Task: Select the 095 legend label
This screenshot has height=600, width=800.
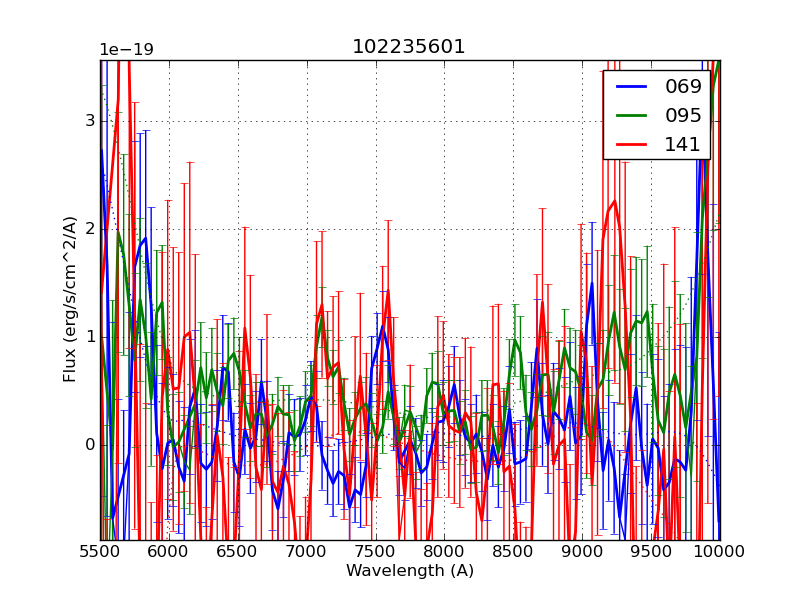Action: click(683, 115)
